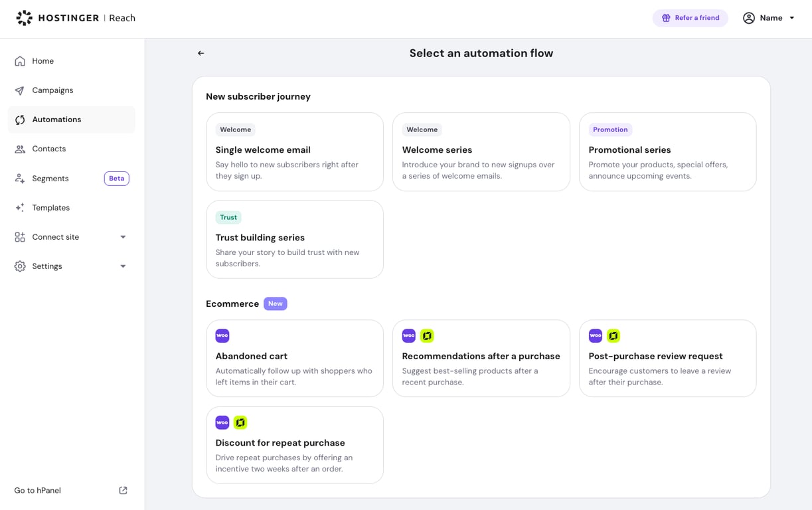
Task: Open Contacts using the people icon
Action: tap(21, 149)
